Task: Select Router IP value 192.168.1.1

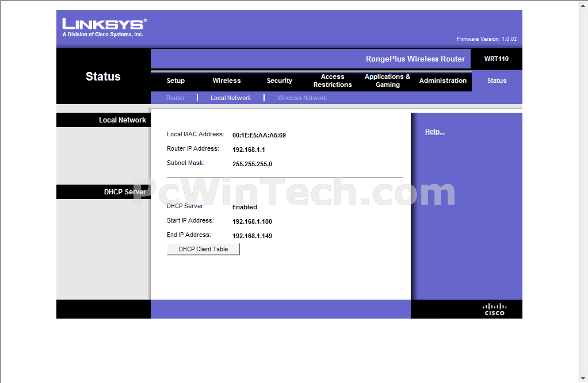Action: pos(249,150)
